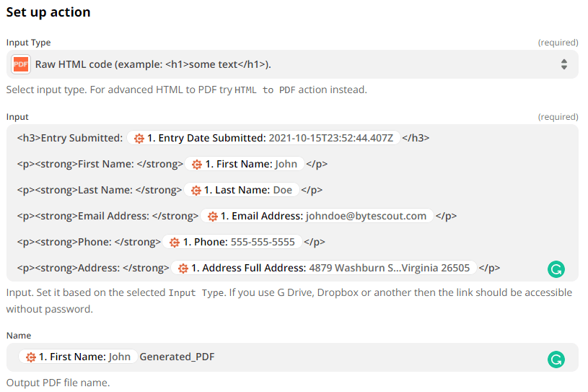The width and height of the screenshot is (588, 392).
Task: Click the Grammarly icon in the Name field
Action: [x=556, y=360]
